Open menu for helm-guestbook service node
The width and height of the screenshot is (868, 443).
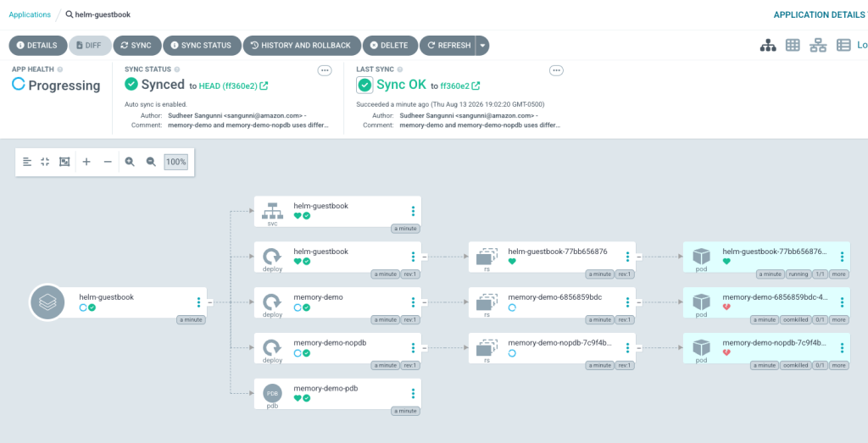[x=413, y=211]
